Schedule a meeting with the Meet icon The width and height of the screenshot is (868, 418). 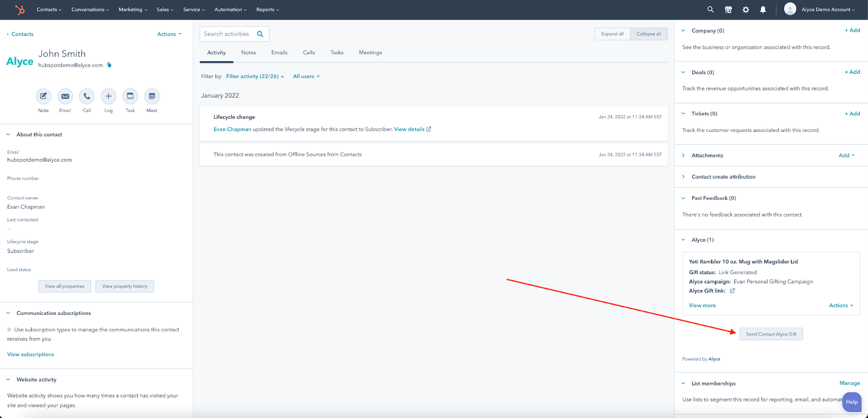[x=152, y=97]
